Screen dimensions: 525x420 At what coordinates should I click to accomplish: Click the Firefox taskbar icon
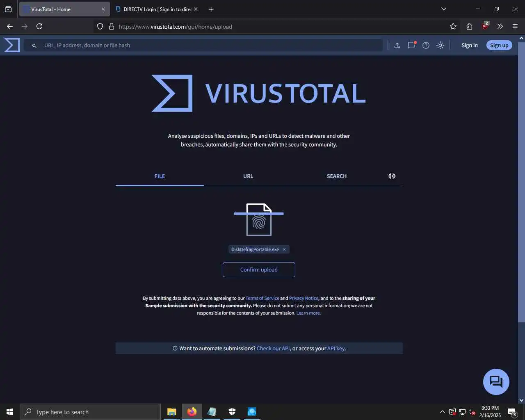(x=192, y=412)
